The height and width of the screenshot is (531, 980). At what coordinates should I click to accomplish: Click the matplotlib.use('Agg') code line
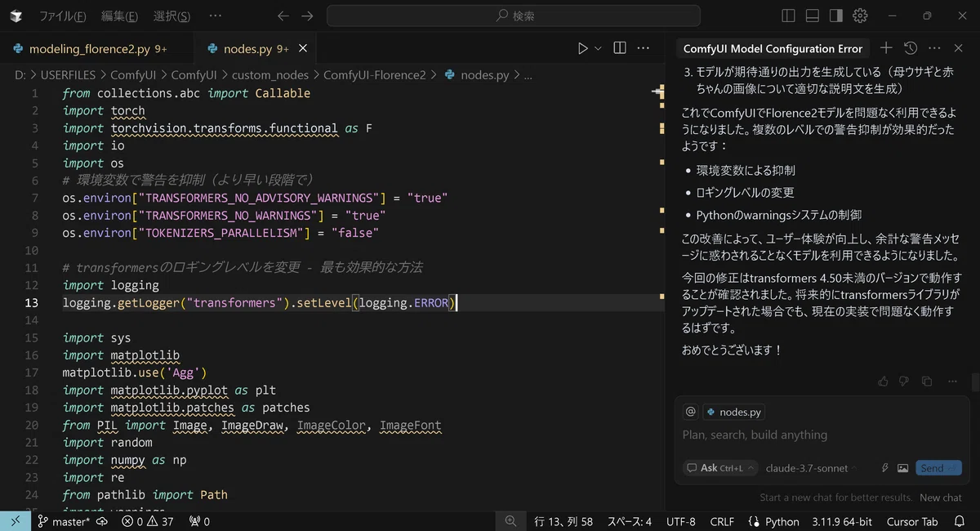click(135, 373)
